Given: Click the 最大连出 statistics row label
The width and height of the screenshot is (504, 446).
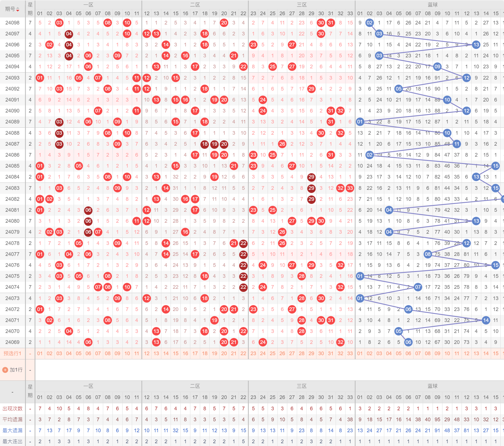Looking at the screenshot, I should click(x=12, y=442).
